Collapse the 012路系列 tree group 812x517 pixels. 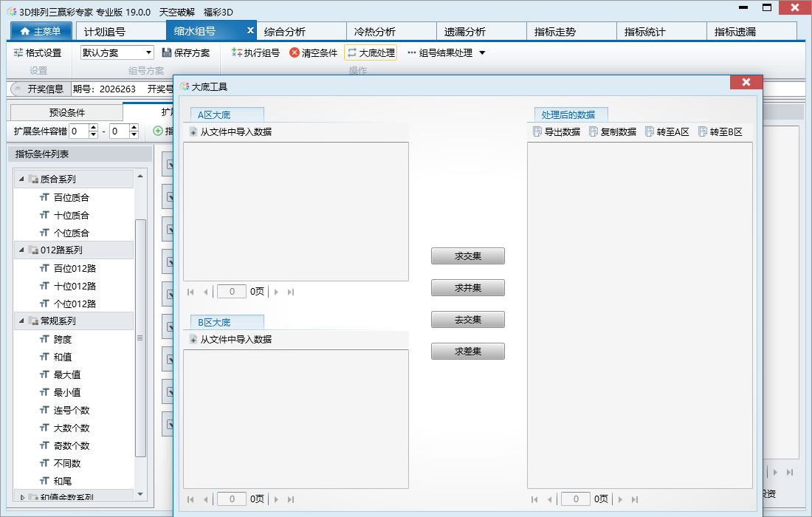click(x=21, y=250)
